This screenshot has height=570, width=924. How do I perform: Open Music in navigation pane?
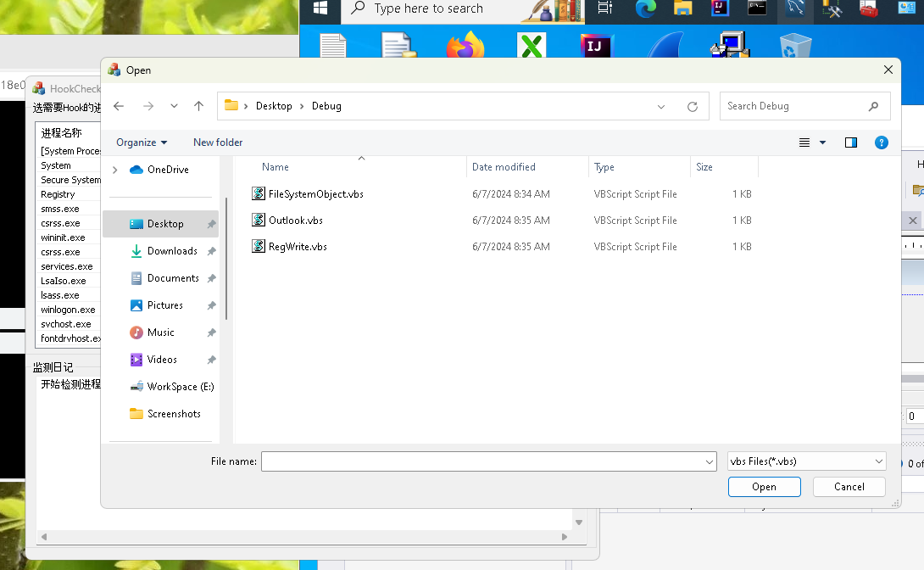160,332
